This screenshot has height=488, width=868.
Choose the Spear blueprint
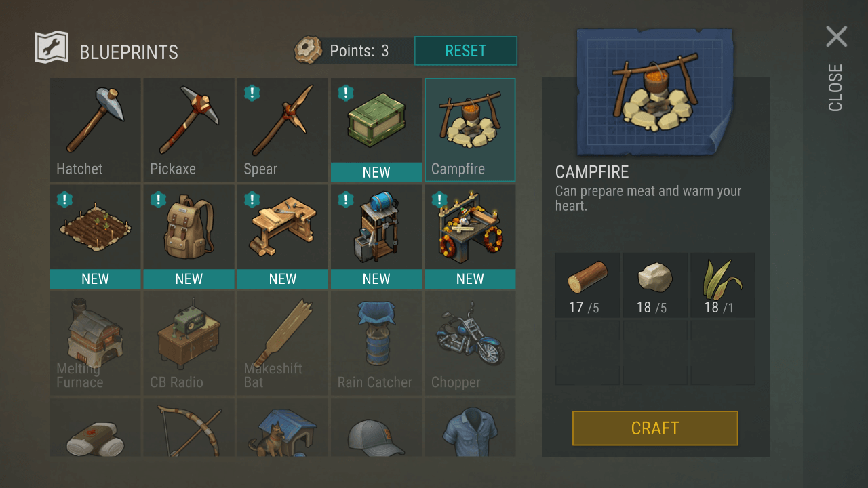(282, 130)
